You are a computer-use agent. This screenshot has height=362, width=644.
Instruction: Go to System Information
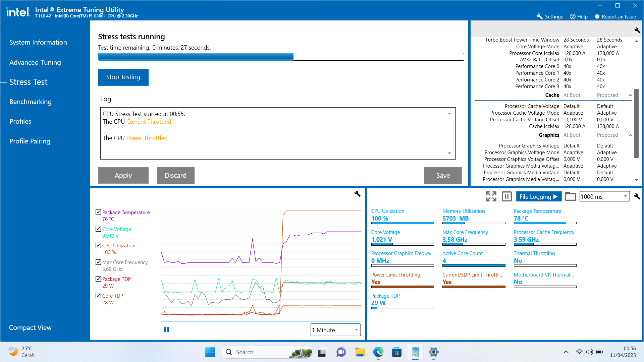pos(38,42)
